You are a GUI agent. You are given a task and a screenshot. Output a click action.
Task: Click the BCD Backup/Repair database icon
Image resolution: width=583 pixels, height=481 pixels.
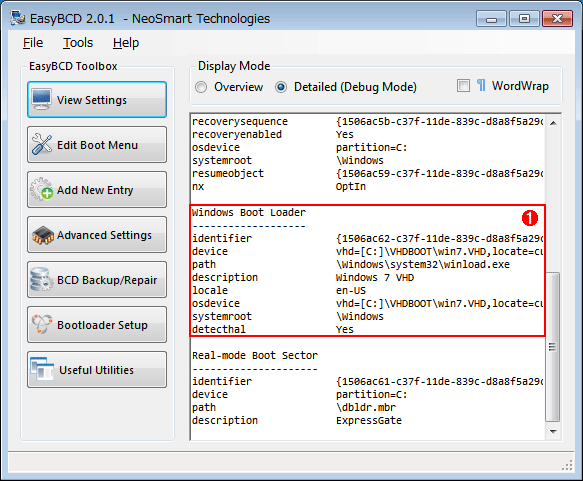click(x=42, y=279)
